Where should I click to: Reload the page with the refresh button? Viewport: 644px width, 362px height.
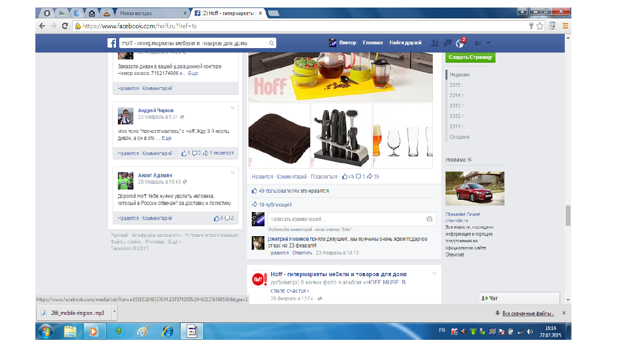tap(65, 26)
